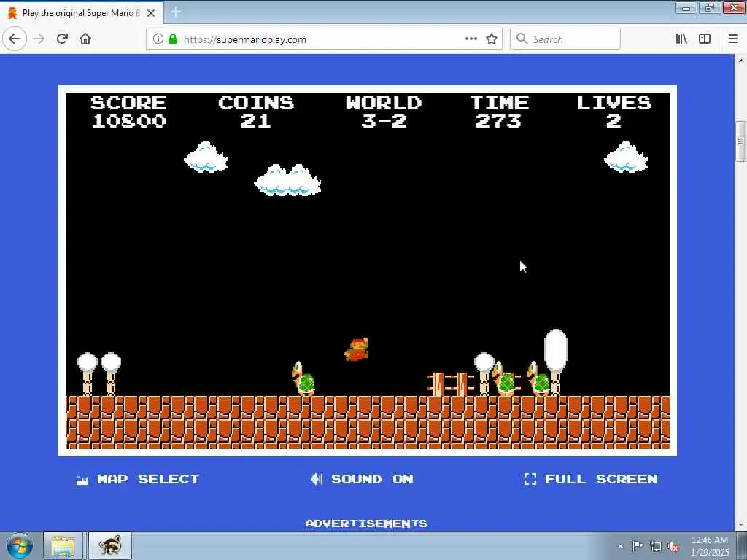747x560 pixels.
Task: Open the browser home page
Action: point(85,39)
